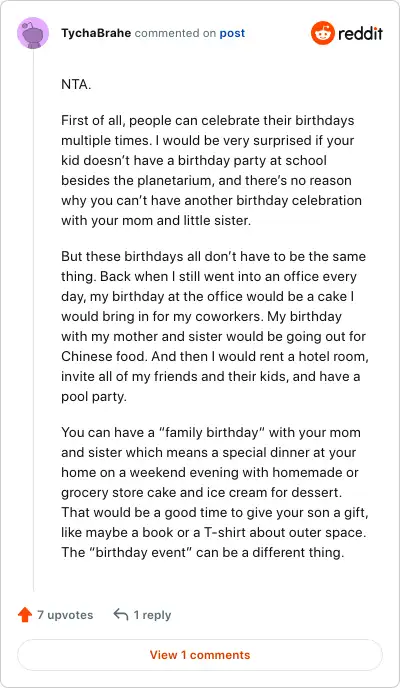Open the "1 reply" label
Image resolution: width=400 pixels, height=688 pixels.
152,615
